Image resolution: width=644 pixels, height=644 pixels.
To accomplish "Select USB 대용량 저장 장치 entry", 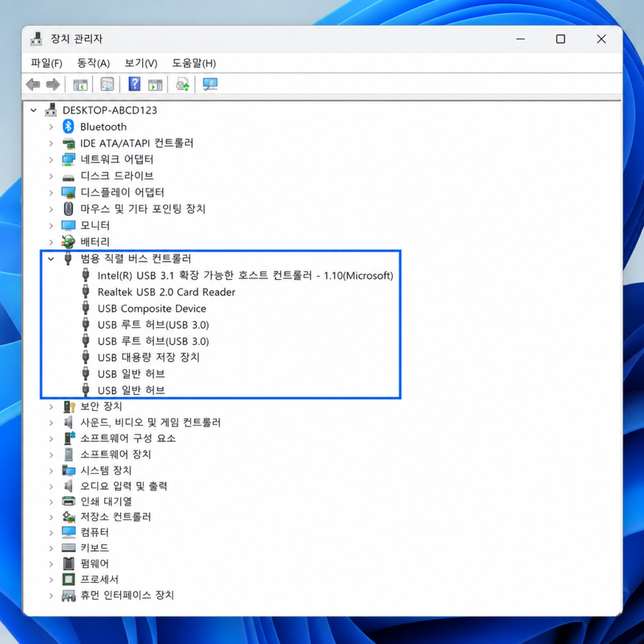I will 148,357.
